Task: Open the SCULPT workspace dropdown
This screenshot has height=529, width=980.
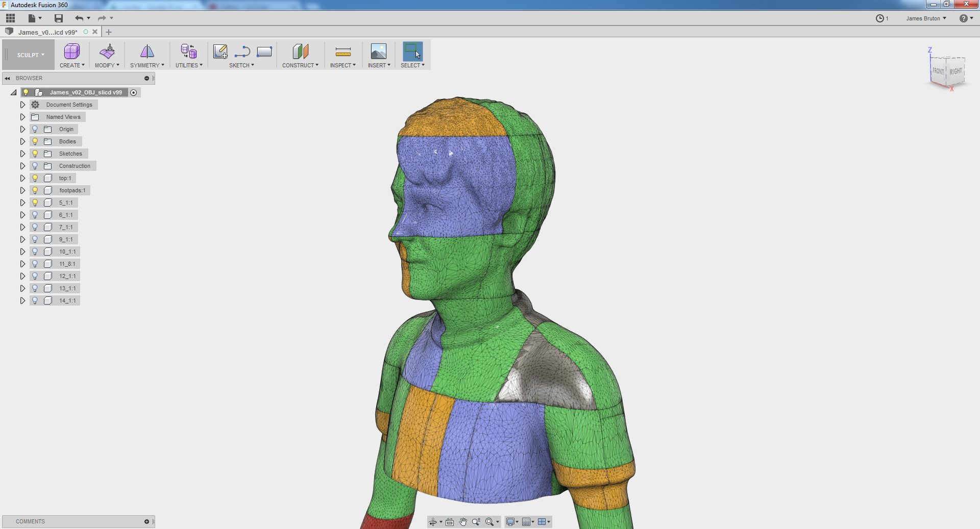Action: (30, 55)
